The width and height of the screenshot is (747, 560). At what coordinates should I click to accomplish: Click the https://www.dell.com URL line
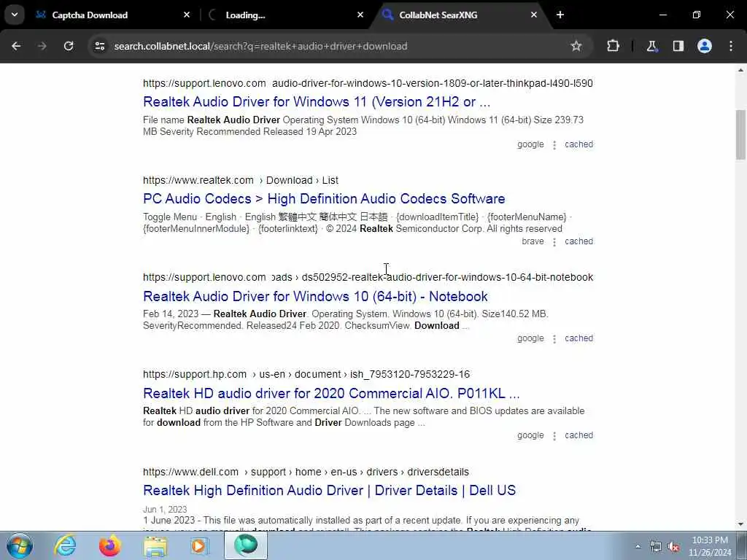pyautogui.click(x=306, y=472)
